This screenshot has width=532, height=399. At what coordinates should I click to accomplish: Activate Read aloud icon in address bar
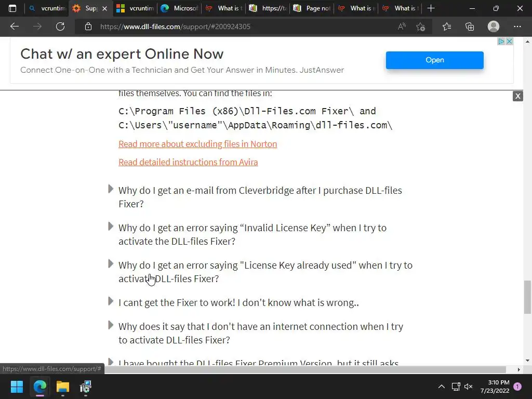click(402, 26)
